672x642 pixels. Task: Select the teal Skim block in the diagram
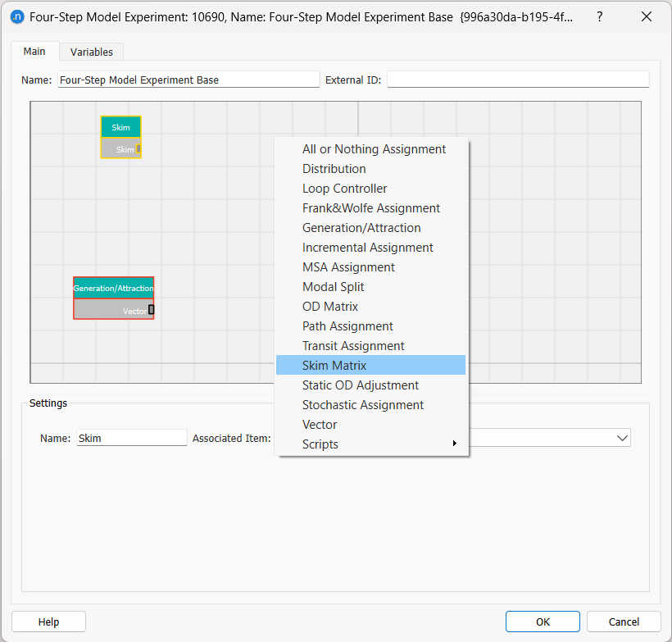[x=120, y=127]
